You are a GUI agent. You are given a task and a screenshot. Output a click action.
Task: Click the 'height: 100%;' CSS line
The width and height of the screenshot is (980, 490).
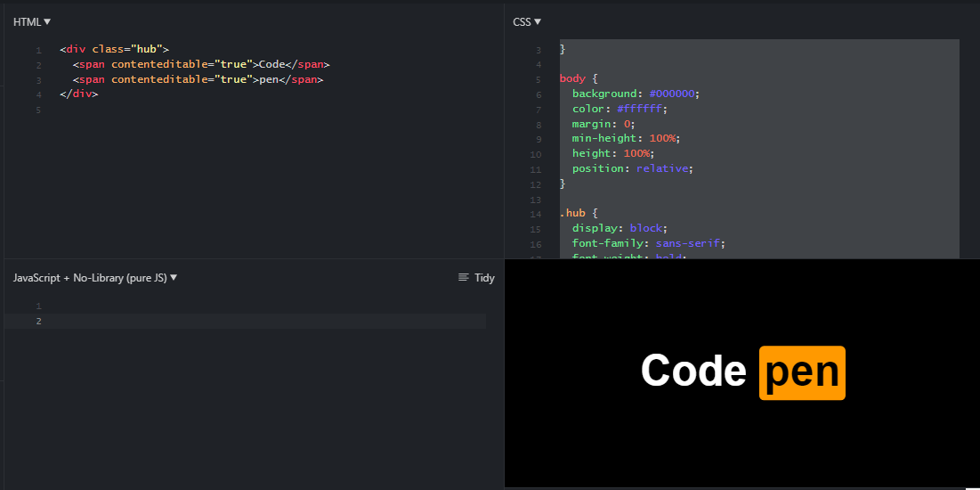tap(612, 153)
